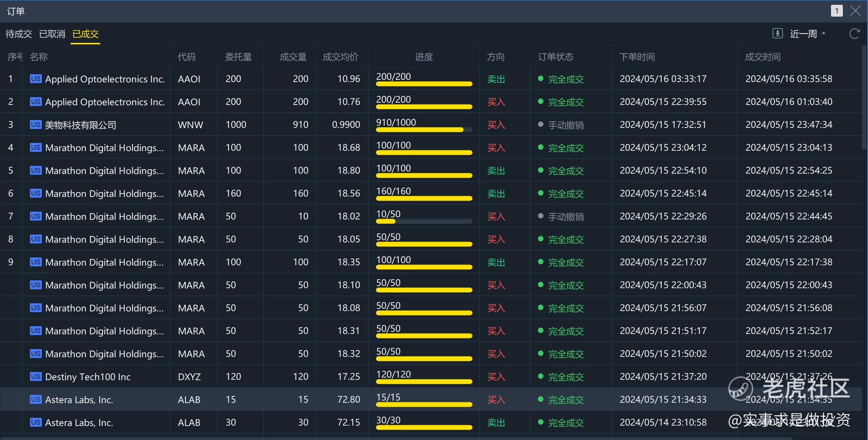Click the window count badge '1'

[837, 11]
